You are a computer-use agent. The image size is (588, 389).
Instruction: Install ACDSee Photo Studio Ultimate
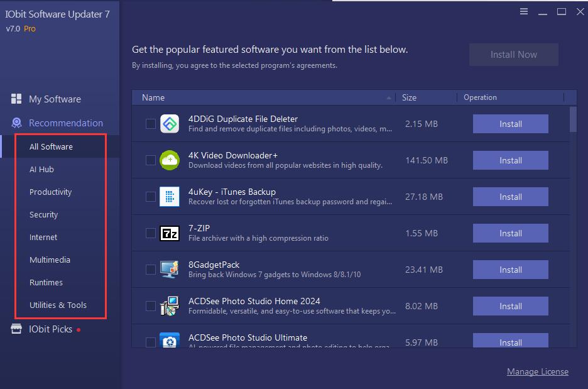click(510, 341)
